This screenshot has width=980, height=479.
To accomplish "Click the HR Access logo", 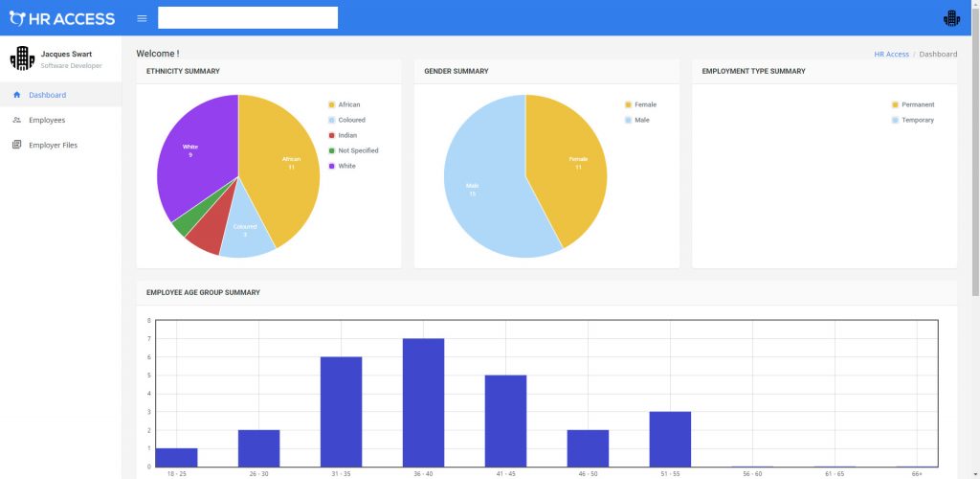I will tap(62, 19).
